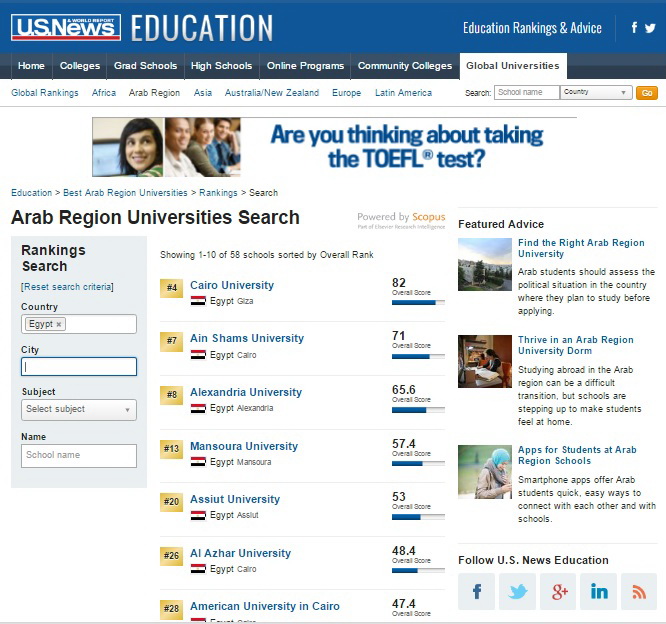666x624 pixels.
Task: Open the Community Colleges tab
Action: pyautogui.click(x=405, y=66)
